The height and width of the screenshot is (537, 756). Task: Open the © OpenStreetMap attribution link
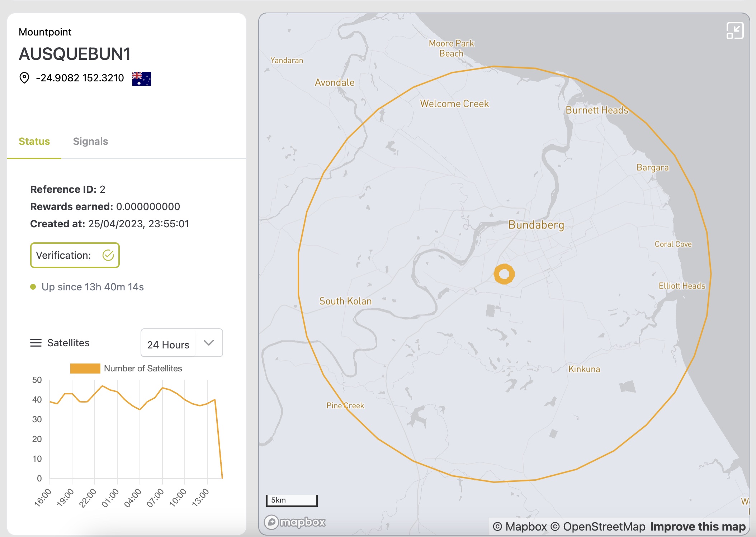pyautogui.click(x=598, y=526)
